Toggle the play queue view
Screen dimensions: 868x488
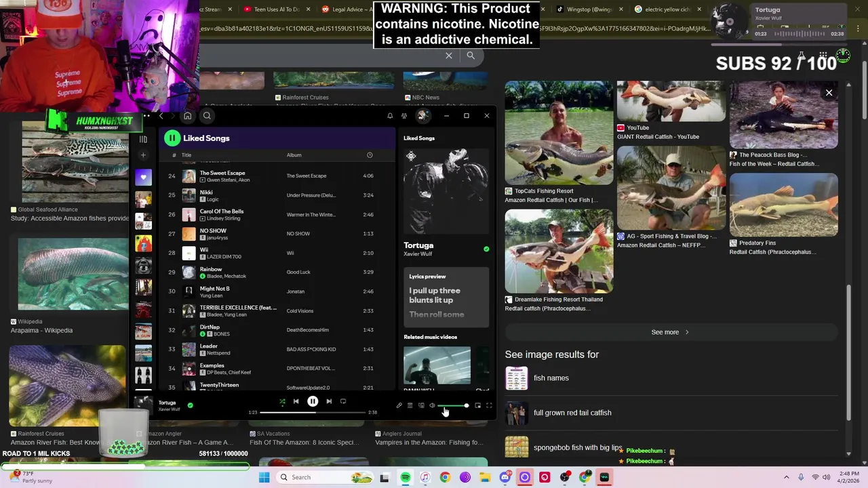(x=410, y=405)
